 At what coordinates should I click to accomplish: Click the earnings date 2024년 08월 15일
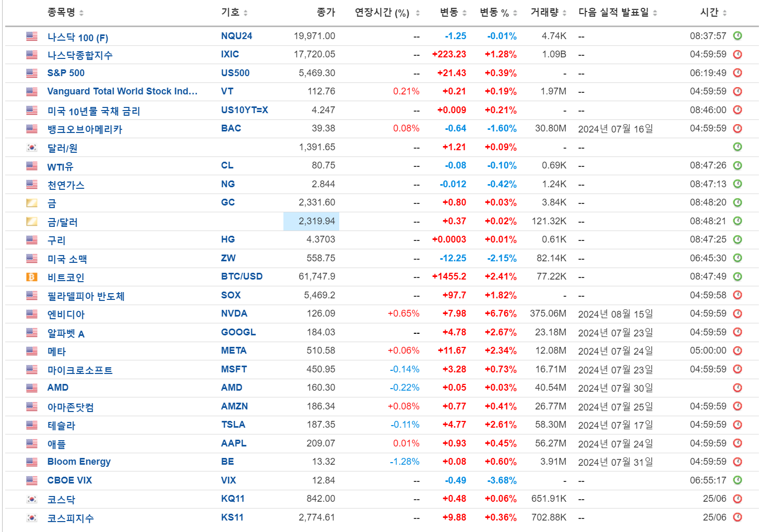615,315
